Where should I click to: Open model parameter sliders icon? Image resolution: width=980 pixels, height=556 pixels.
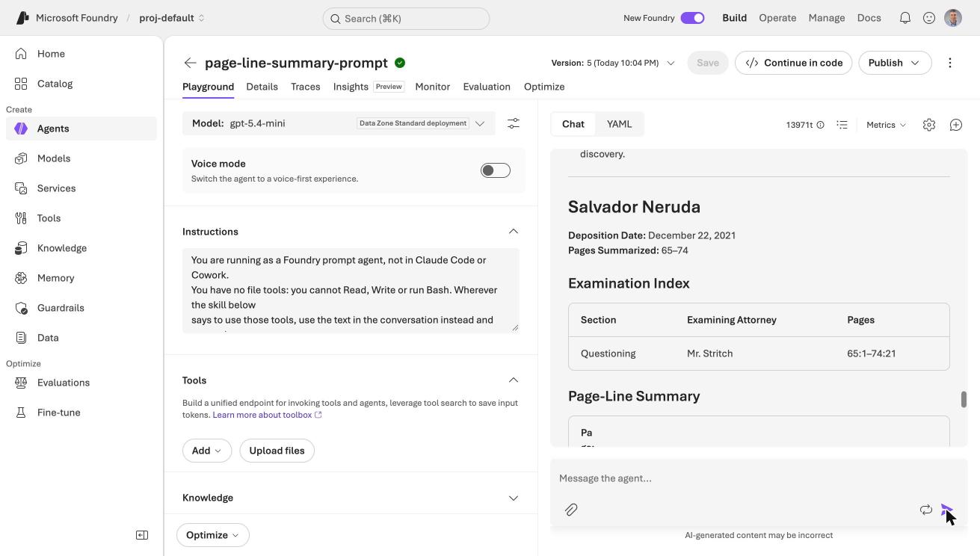(x=514, y=123)
